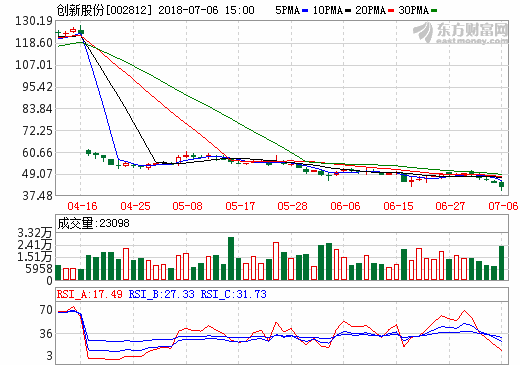Select the 10PMA legend label
Screen dimensions: 520x365
328,10
